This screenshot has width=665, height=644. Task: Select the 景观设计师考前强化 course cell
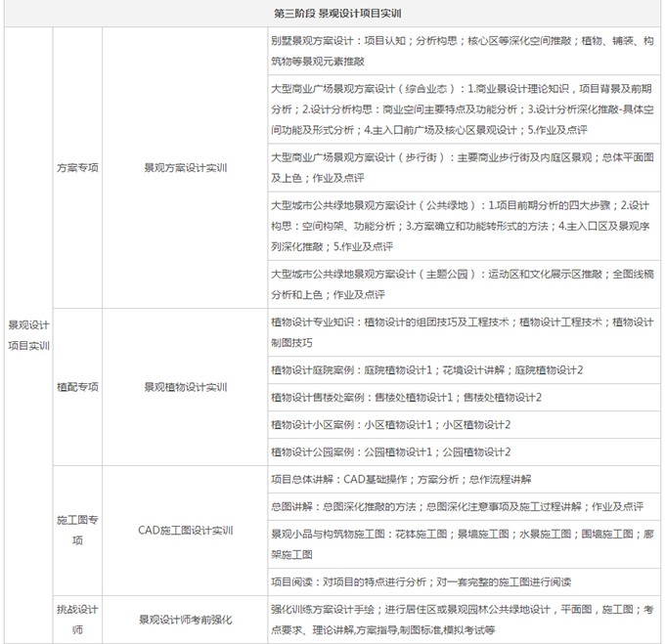click(184, 619)
